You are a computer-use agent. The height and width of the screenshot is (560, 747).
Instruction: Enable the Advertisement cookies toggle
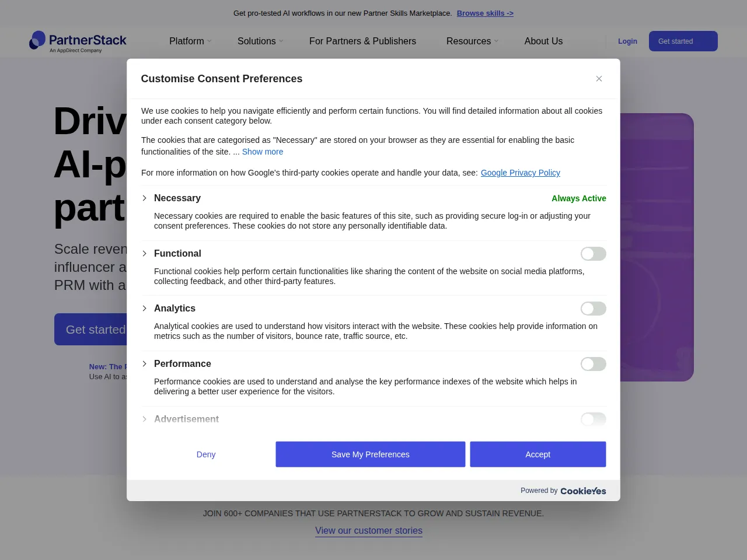(594, 419)
